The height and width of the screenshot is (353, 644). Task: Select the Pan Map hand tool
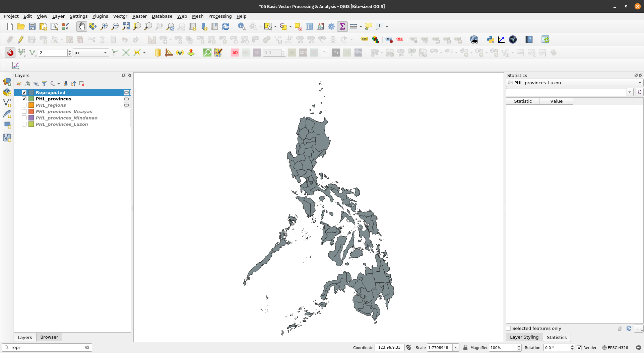[x=81, y=26]
